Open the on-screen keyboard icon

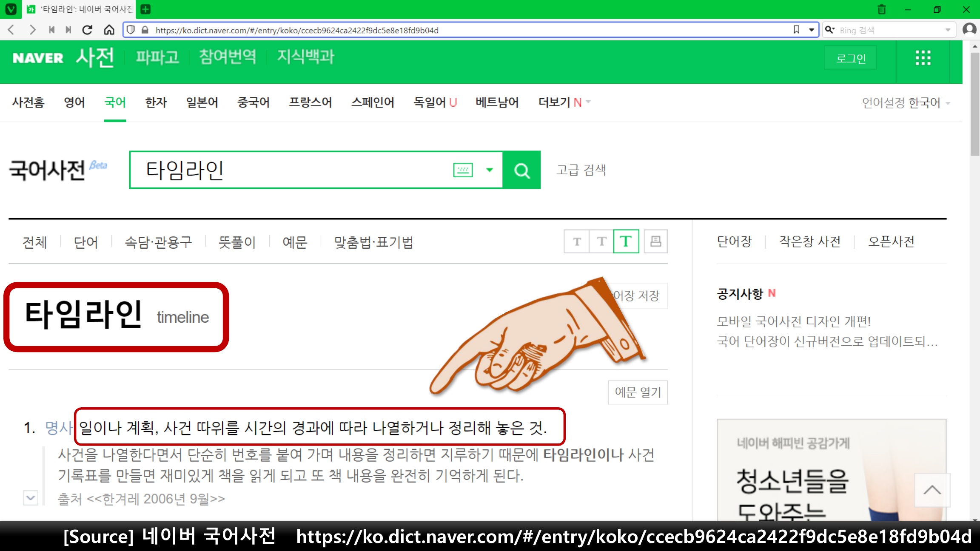[463, 170]
